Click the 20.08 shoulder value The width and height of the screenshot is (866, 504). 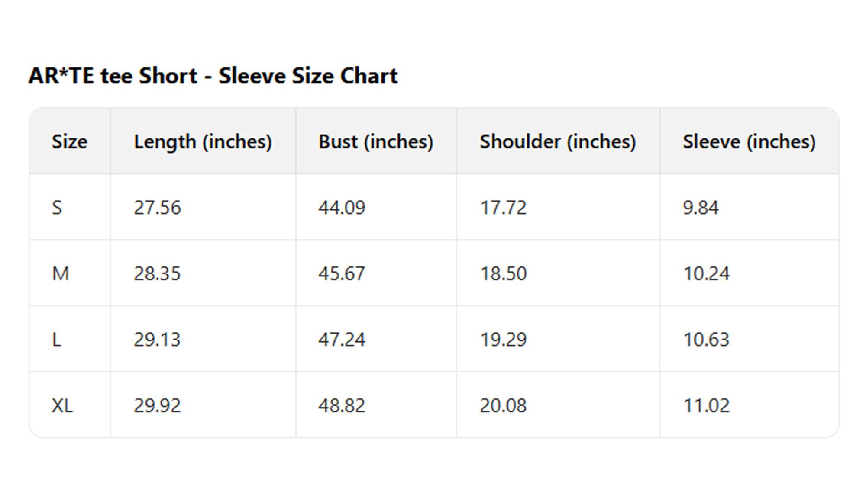coord(503,405)
